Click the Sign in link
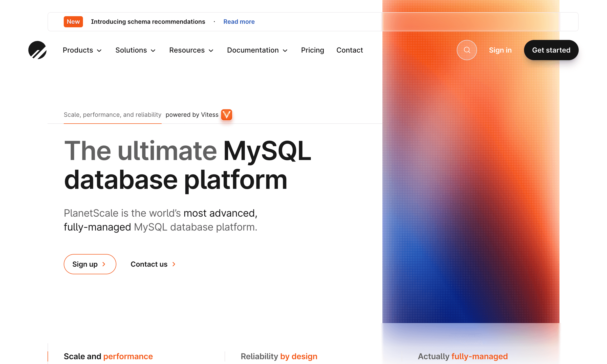This screenshot has width=607, height=364. tap(500, 50)
